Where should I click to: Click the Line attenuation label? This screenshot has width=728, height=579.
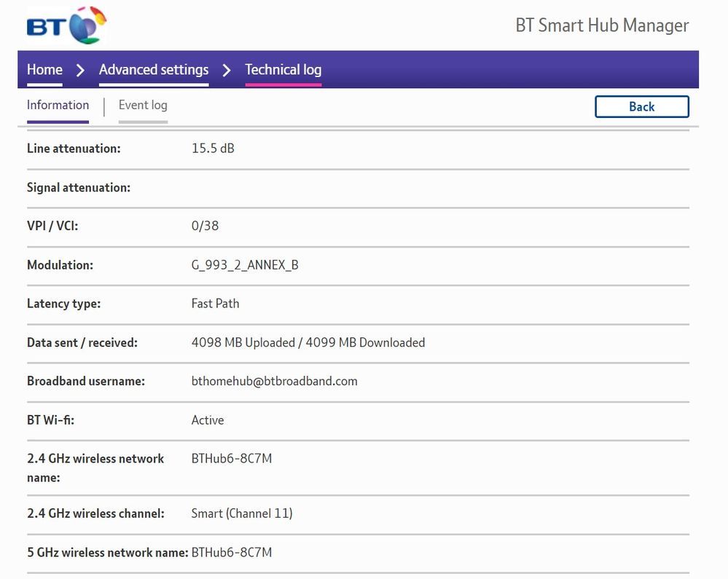pyautogui.click(x=74, y=149)
